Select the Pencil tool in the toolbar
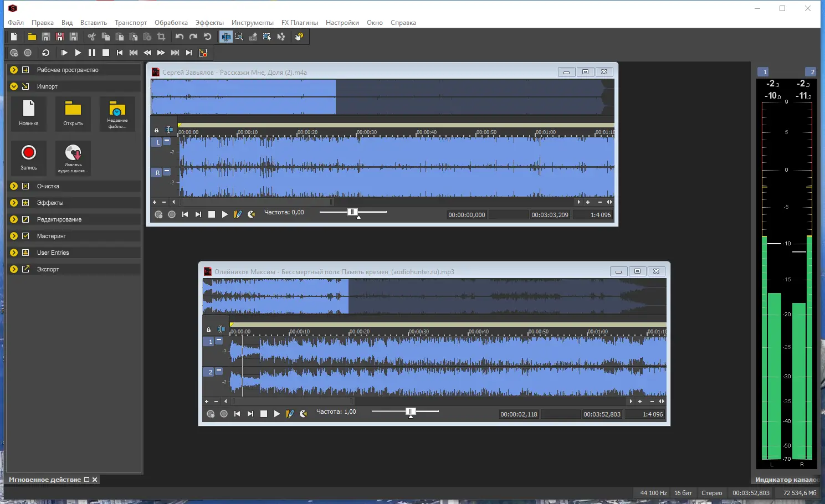 [253, 37]
